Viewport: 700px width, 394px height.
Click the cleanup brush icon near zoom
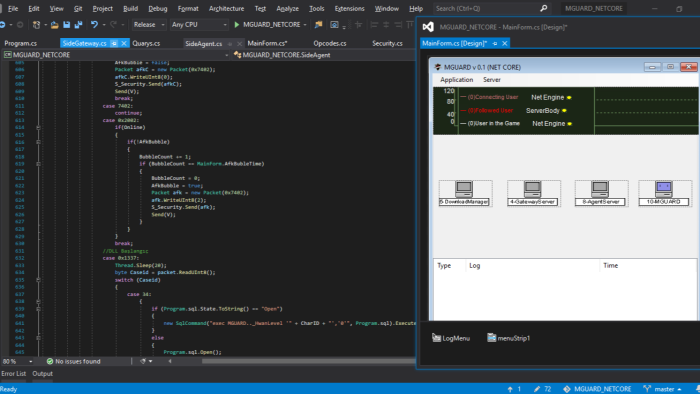143,361
